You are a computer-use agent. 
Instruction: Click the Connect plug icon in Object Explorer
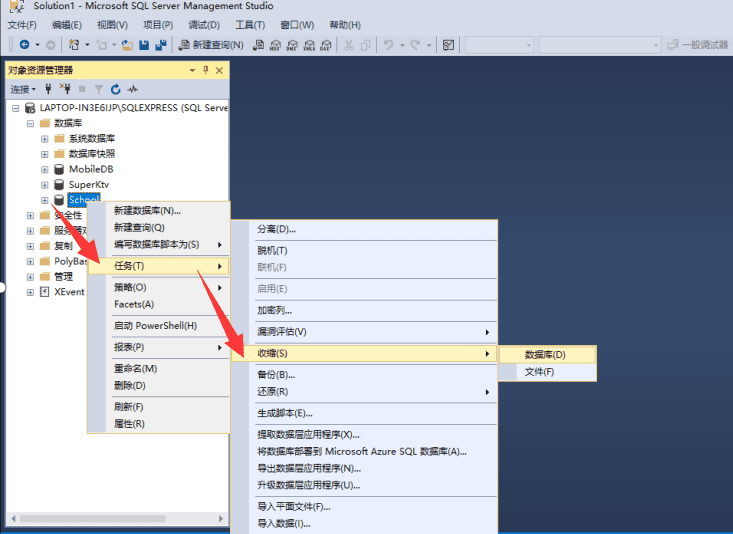point(48,89)
